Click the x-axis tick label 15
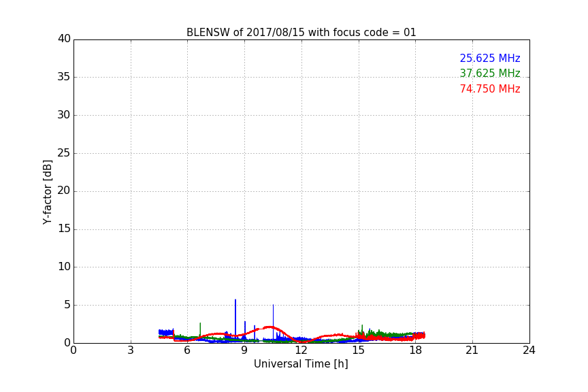 click(359, 350)
